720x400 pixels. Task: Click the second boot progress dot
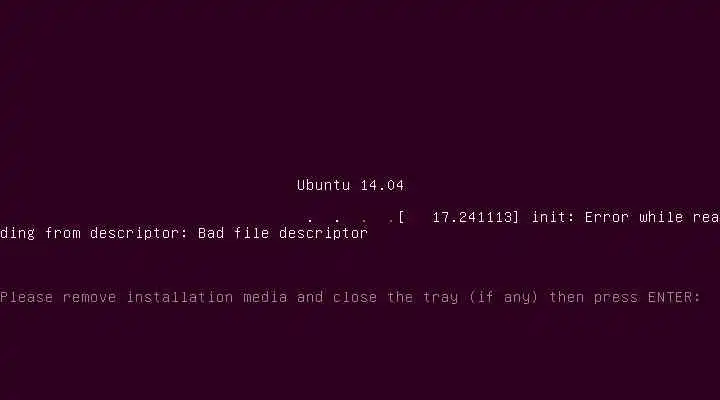pos(337,221)
